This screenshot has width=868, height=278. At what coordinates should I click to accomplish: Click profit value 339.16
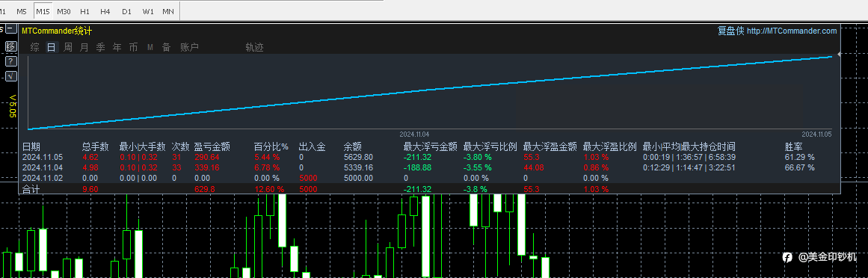click(x=206, y=168)
